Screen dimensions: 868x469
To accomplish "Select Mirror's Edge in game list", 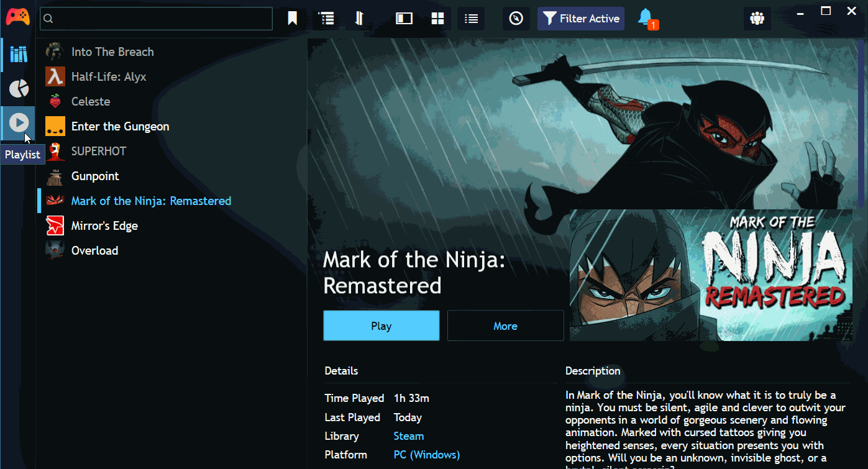I will tap(173, 226).
